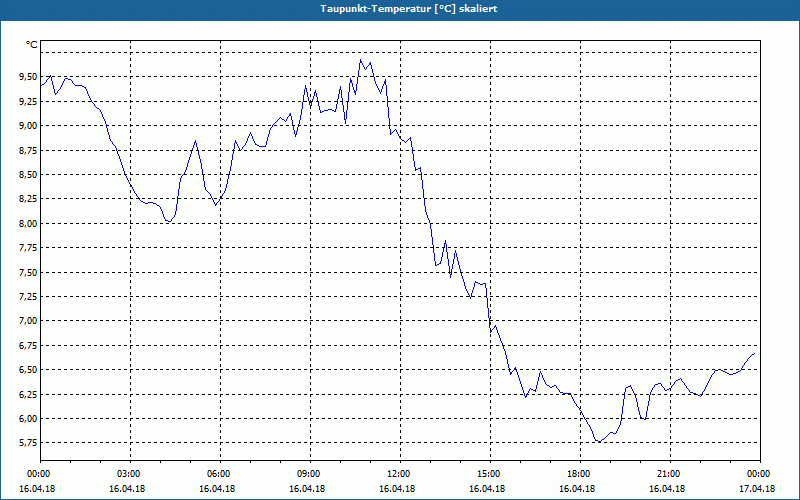Screen dimensions: 800x500
Task: Select the '16.04.18' date below 12:00
Action: (397, 488)
